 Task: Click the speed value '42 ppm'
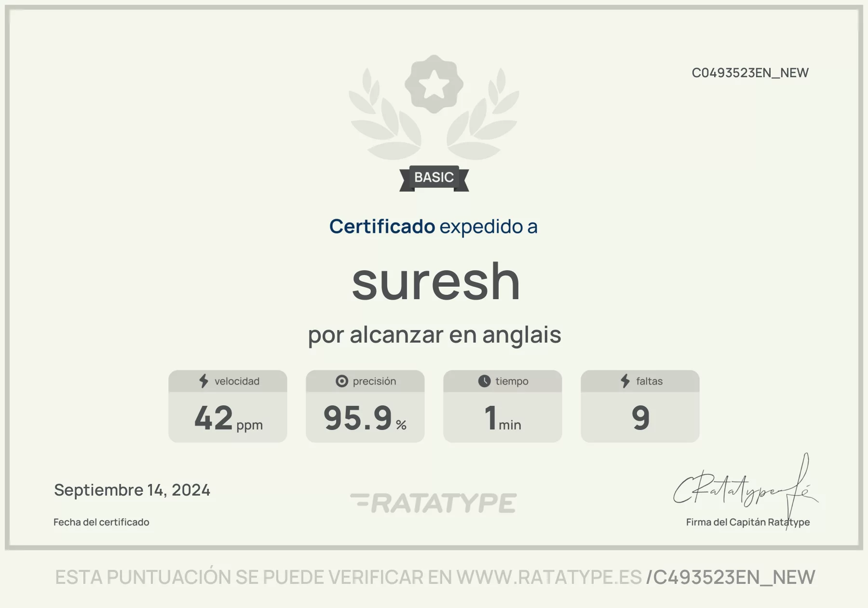(229, 418)
